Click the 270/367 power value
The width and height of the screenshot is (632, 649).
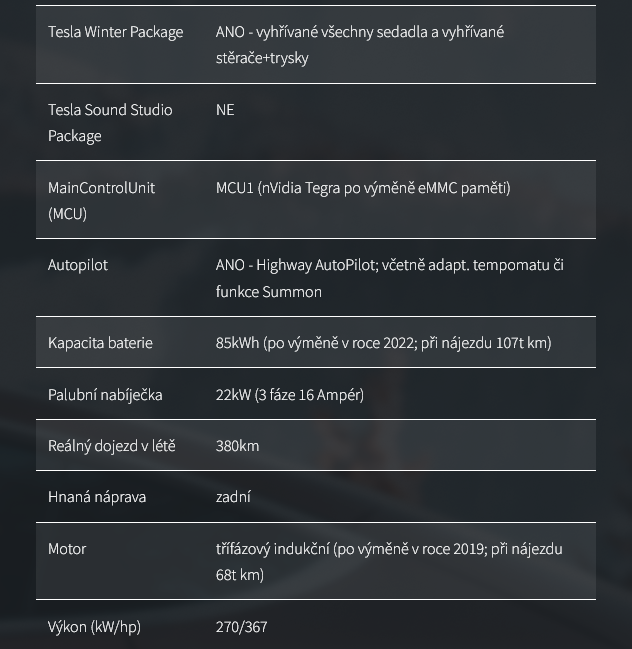pos(241,627)
